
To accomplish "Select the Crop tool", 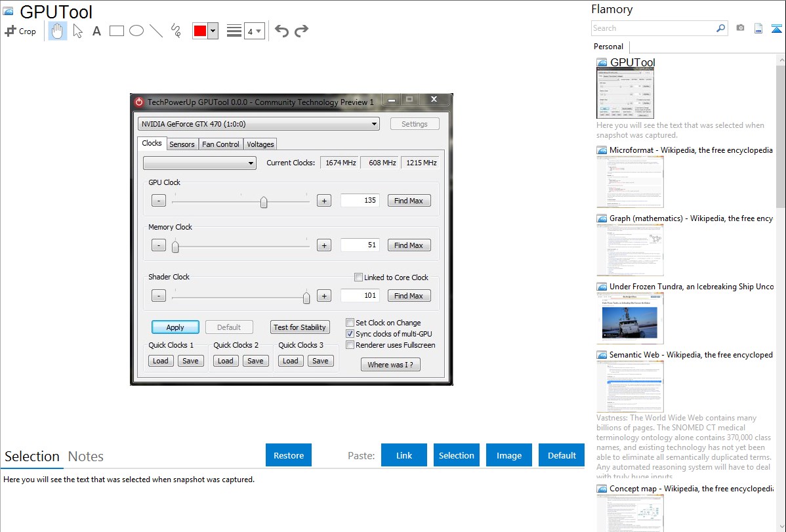I will 20,31.
